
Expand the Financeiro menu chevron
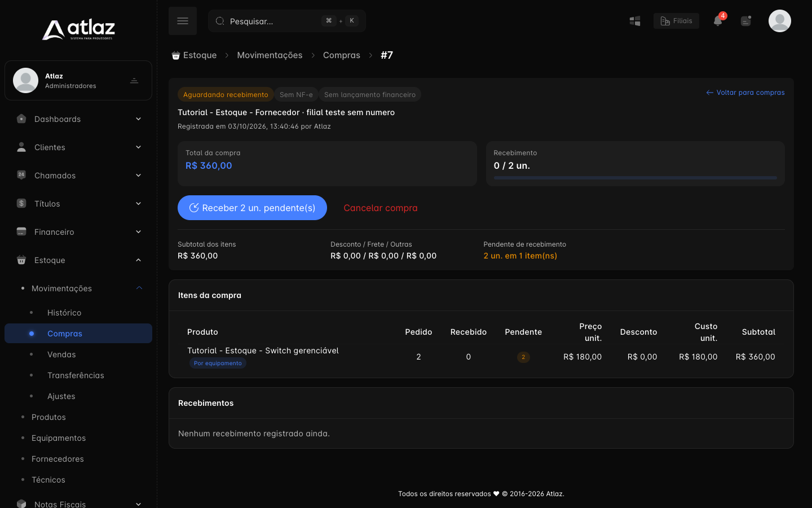point(139,231)
